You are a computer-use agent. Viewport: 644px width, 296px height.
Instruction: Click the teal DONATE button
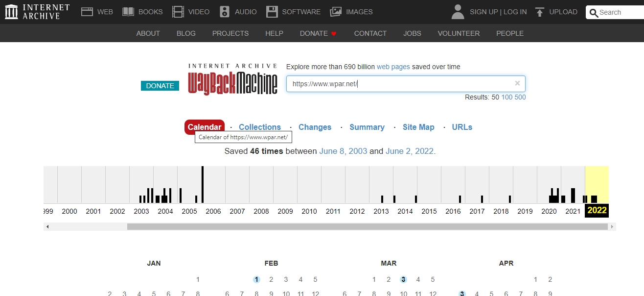(160, 86)
